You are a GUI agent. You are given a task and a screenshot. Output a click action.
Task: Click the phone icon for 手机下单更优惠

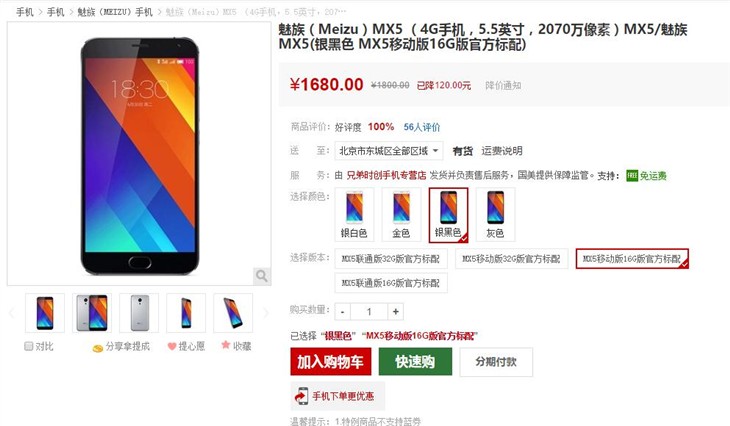click(301, 396)
